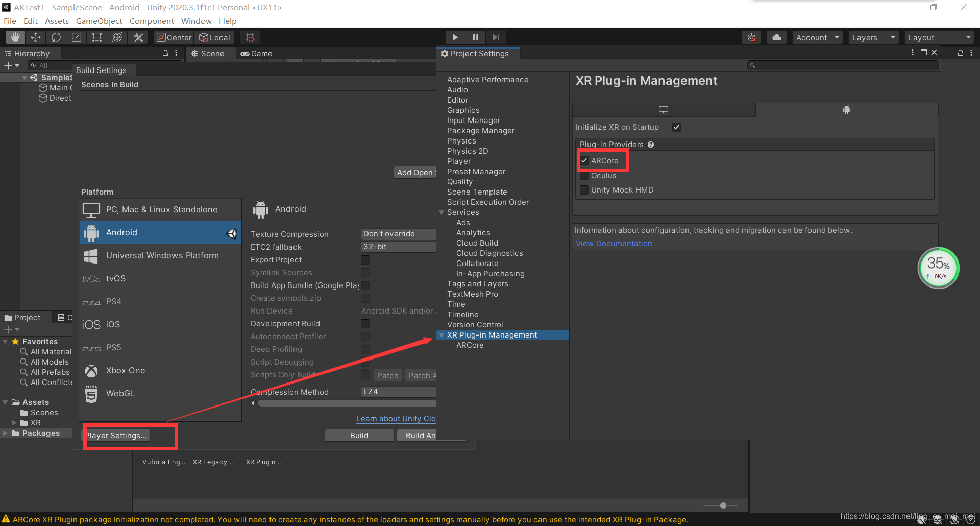Enable Oculus plug-in provider
Screen dimensions: 980x526
[584, 176]
